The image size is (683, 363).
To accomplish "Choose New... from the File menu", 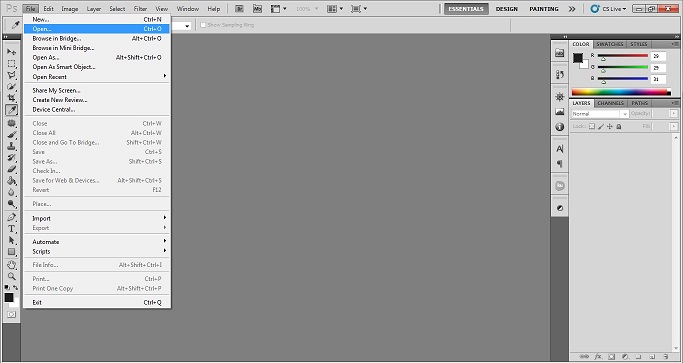I will tap(97, 19).
